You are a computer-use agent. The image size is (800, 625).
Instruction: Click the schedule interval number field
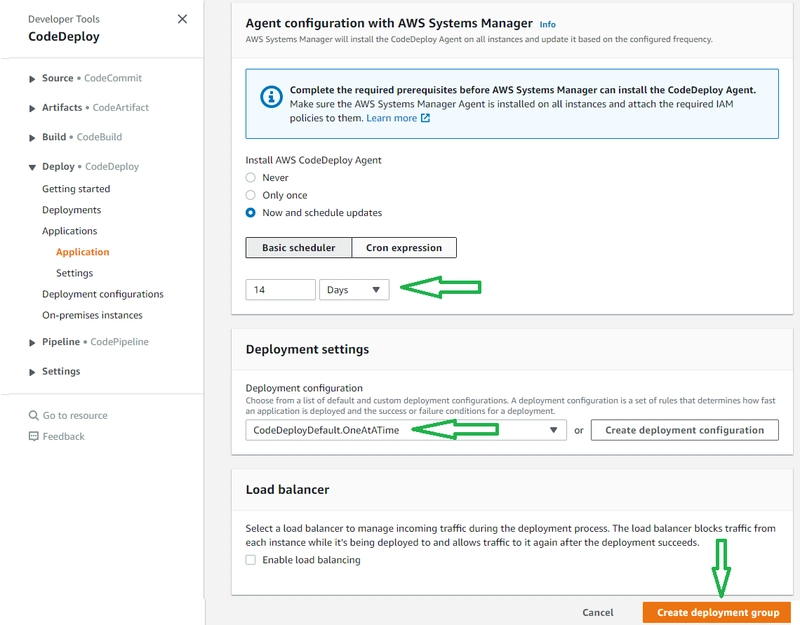(280, 290)
